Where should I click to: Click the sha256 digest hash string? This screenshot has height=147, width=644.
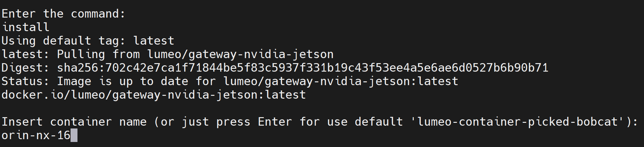303,68
